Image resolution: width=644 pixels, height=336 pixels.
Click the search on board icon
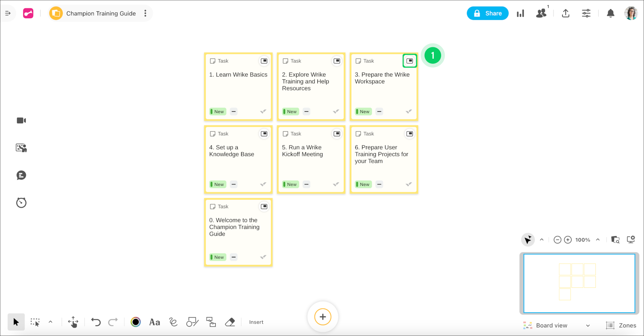click(x=615, y=240)
